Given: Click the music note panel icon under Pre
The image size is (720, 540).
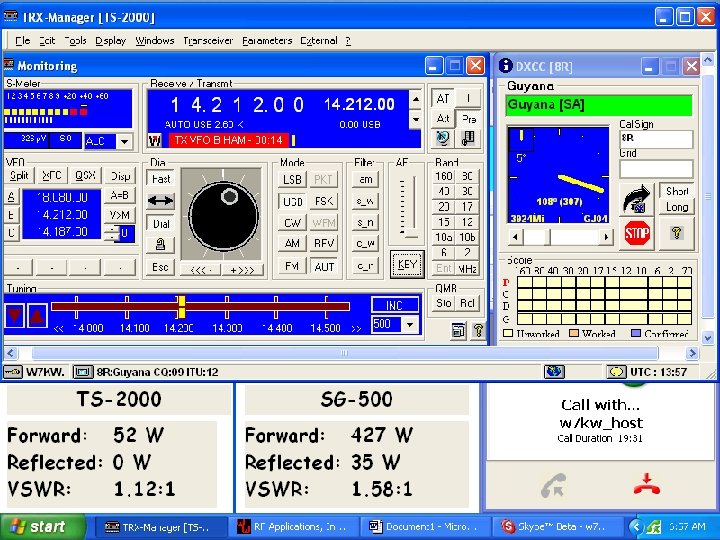Looking at the screenshot, I should point(468,138).
